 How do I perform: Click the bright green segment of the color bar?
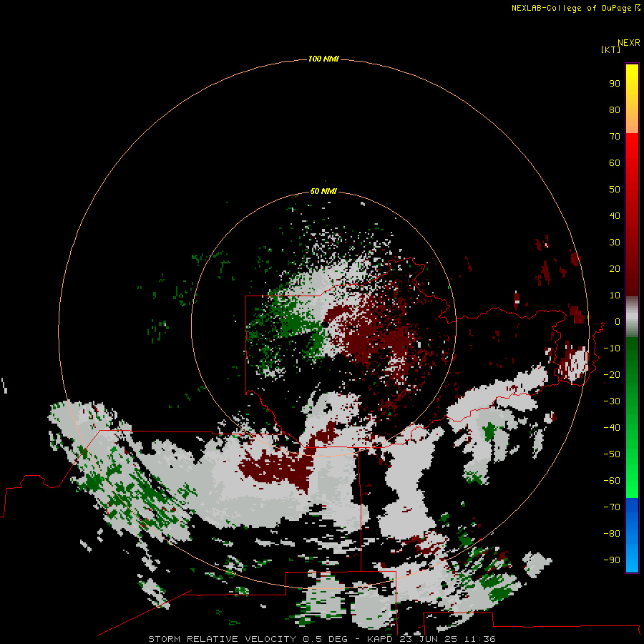tap(632, 417)
